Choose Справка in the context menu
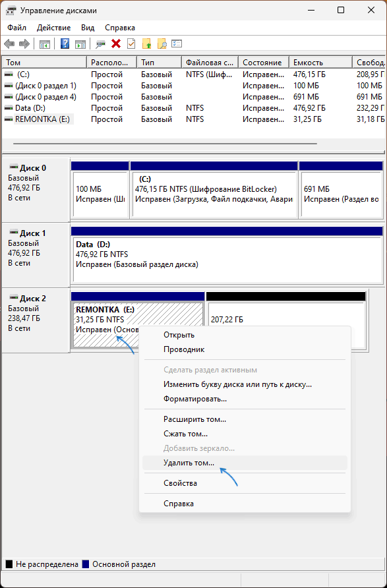Screen dimensions: 387x588 pos(245,503)
